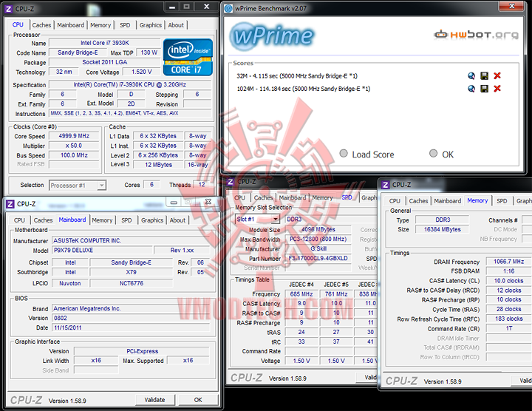532x411 pixels.
Task: Close the wPrime Benchmark window
Action: (x=511, y=6)
